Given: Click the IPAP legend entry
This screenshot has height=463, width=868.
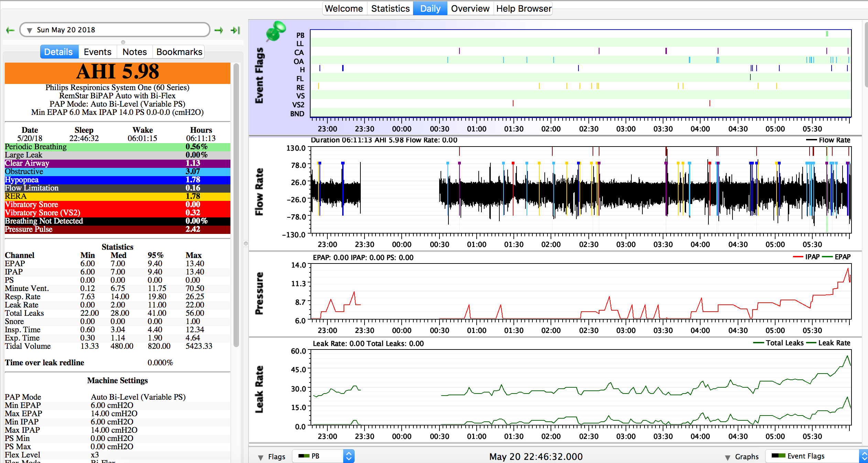Looking at the screenshot, I should pos(806,257).
